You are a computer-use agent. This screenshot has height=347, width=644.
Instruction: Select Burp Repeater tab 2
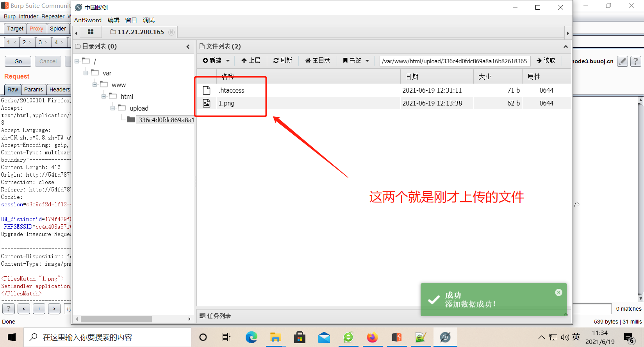[x=27, y=42]
